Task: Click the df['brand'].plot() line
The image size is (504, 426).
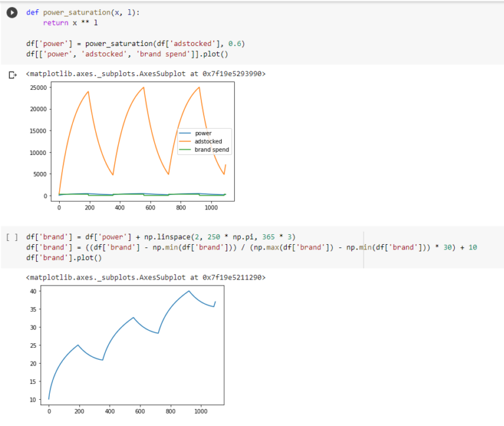Action: [x=64, y=257]
